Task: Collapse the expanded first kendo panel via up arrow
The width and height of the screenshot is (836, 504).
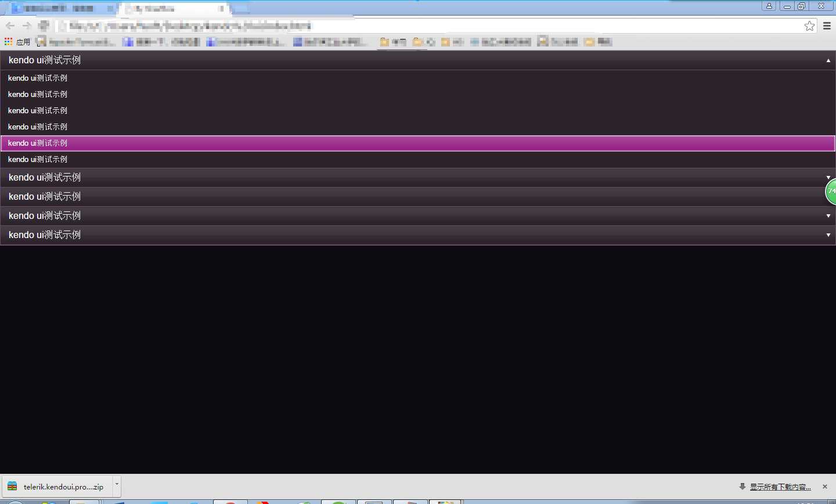Action: coord(828,60)
